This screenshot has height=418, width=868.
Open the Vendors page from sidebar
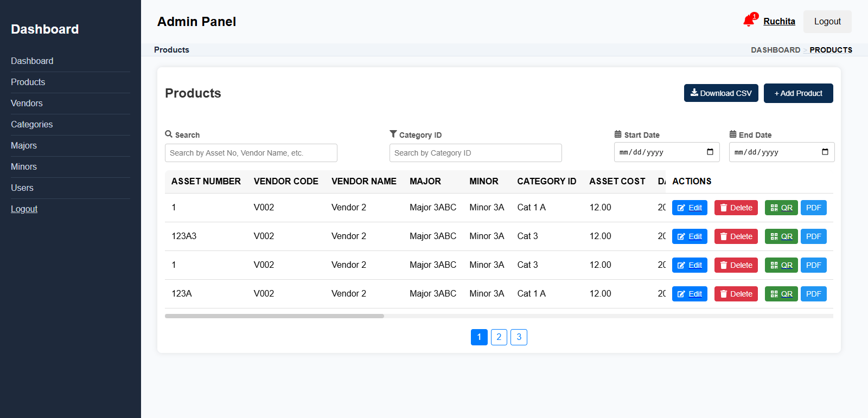(x=27, y=103)
